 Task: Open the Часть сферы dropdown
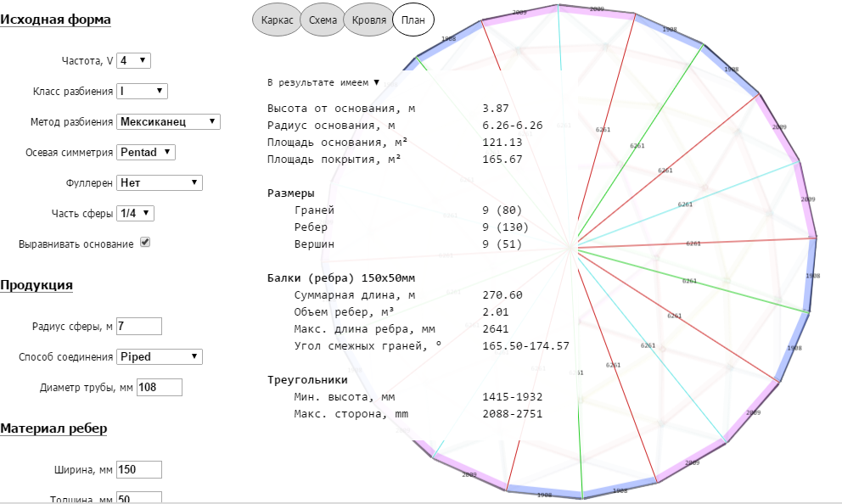click(135, 214)
